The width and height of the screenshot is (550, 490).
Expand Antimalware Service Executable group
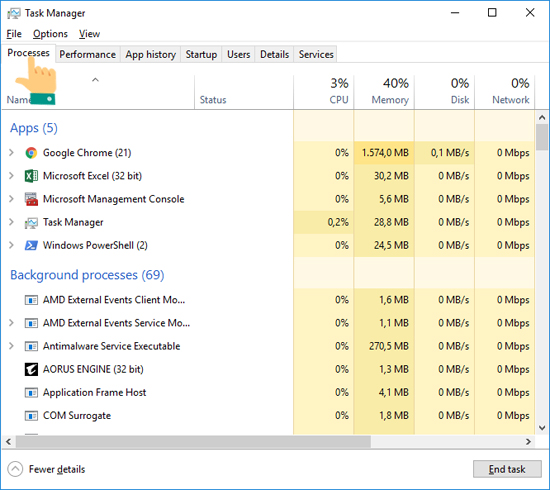[x=11, y=346]
